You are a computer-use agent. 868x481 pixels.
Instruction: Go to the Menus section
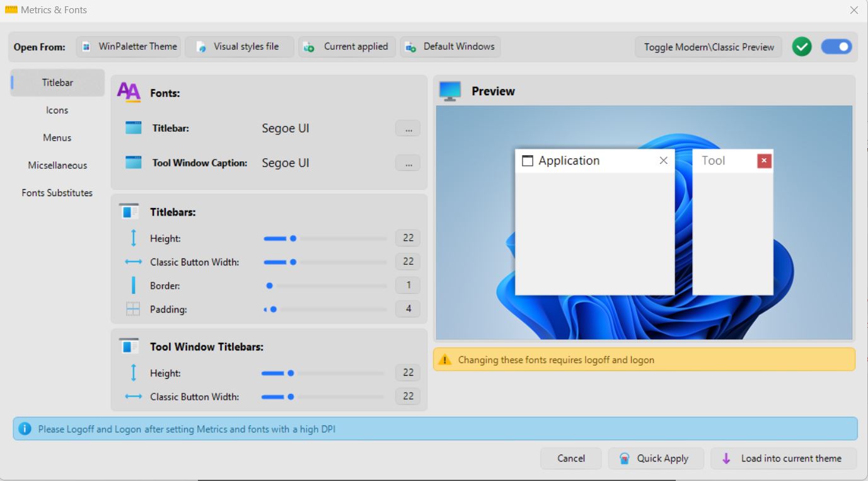[x=57, y=138]
